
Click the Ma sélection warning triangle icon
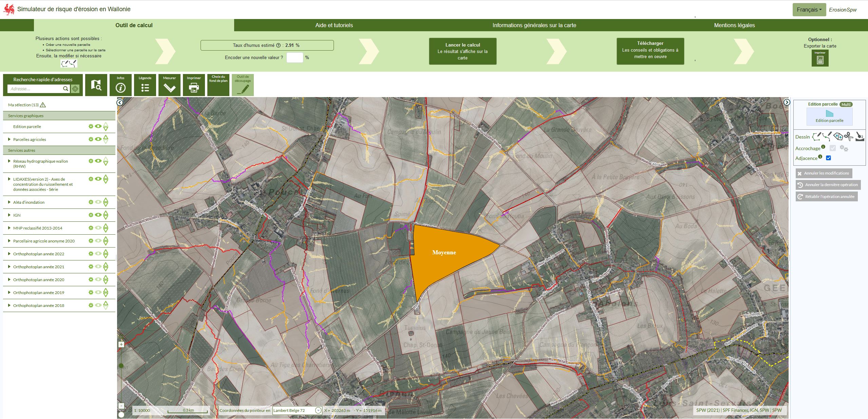point(43,105)
